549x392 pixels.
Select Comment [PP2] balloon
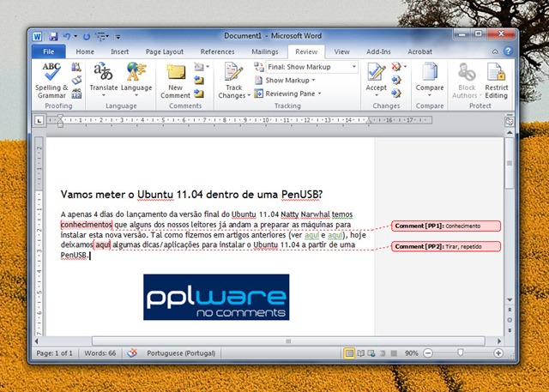click(446, 246)
